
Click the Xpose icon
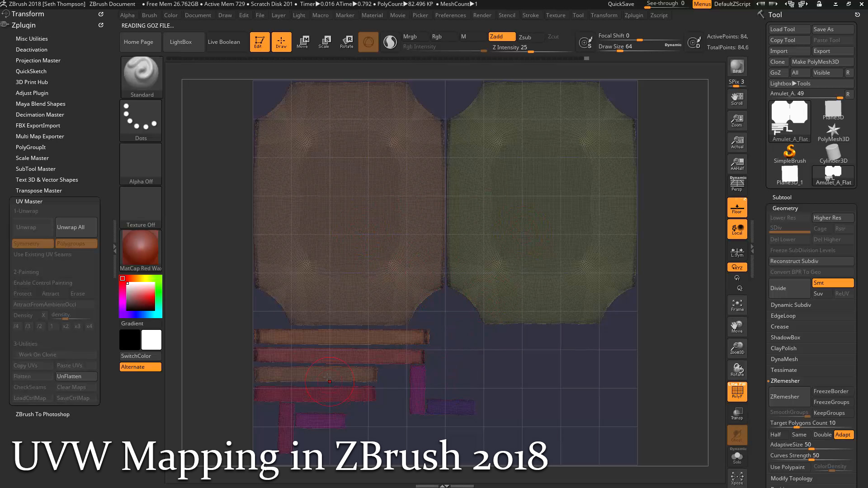coord(737,478)
